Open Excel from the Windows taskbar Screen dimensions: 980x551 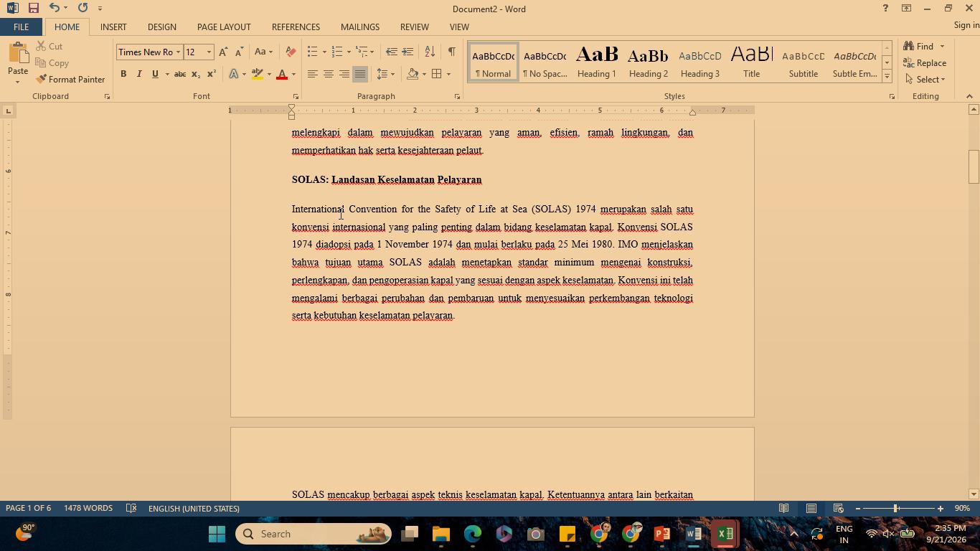[725, 534]
